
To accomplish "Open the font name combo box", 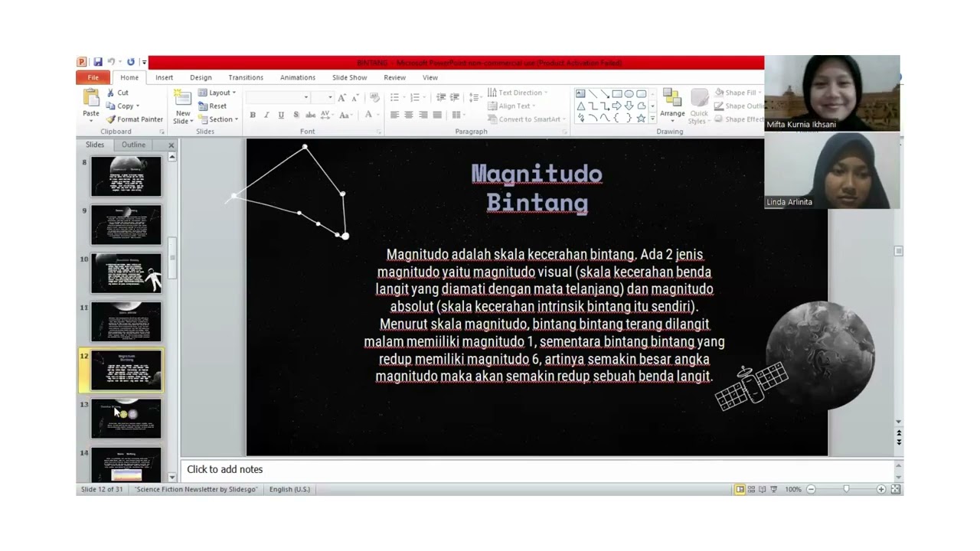I will coord(278,97).
